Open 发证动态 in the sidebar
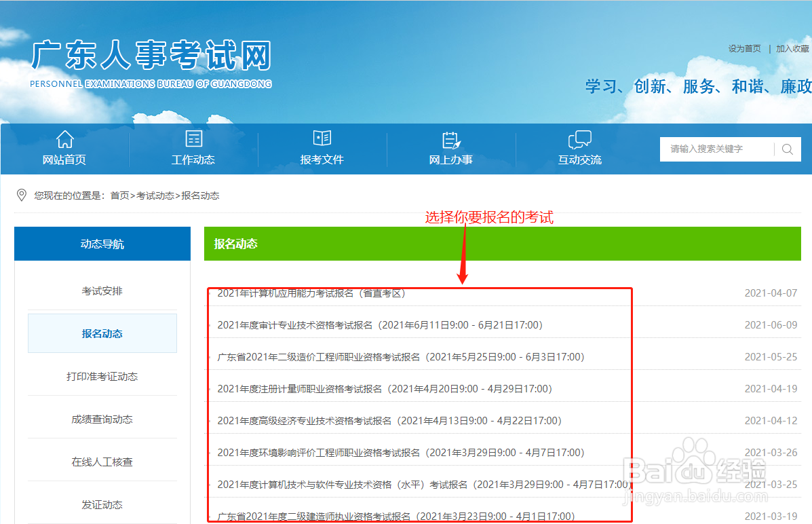 (102, 504)
